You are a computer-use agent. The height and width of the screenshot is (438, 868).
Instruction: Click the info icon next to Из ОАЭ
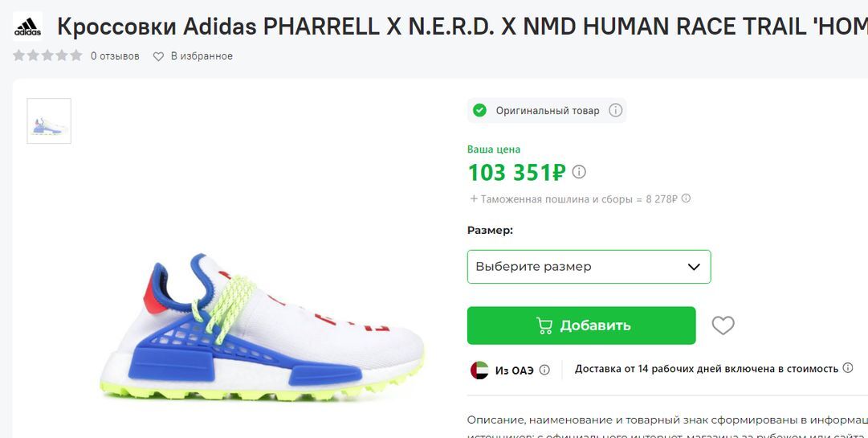pyautogui.click(x=544, y=370)
